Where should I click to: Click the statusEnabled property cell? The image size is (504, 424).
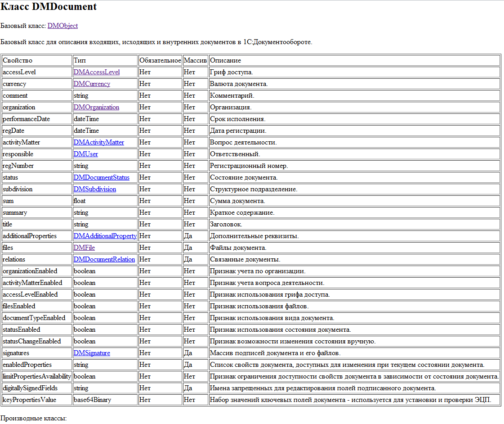[x=37, y=329]
